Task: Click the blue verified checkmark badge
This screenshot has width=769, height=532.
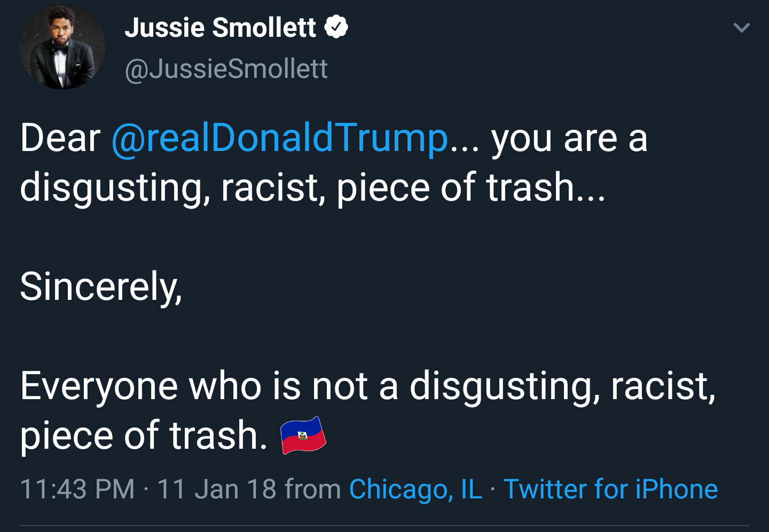Action: click(336, 27)
